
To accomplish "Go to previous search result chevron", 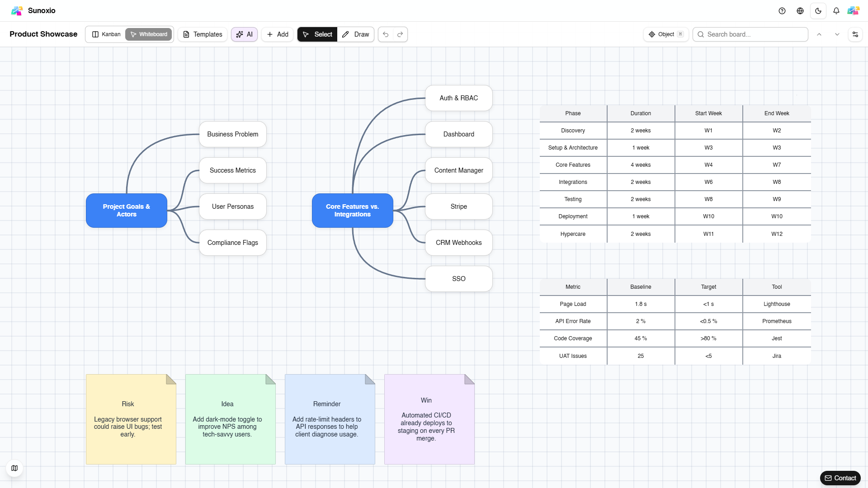I will (819, 34).
